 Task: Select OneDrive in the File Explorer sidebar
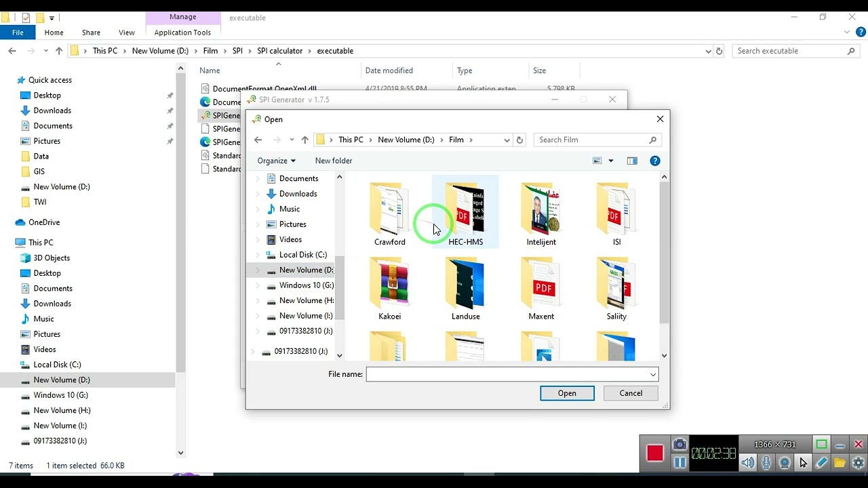pos(44,222)
